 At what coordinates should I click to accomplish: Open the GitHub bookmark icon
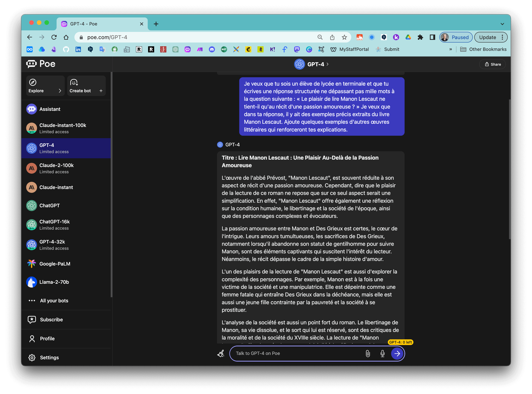(66, 49)
